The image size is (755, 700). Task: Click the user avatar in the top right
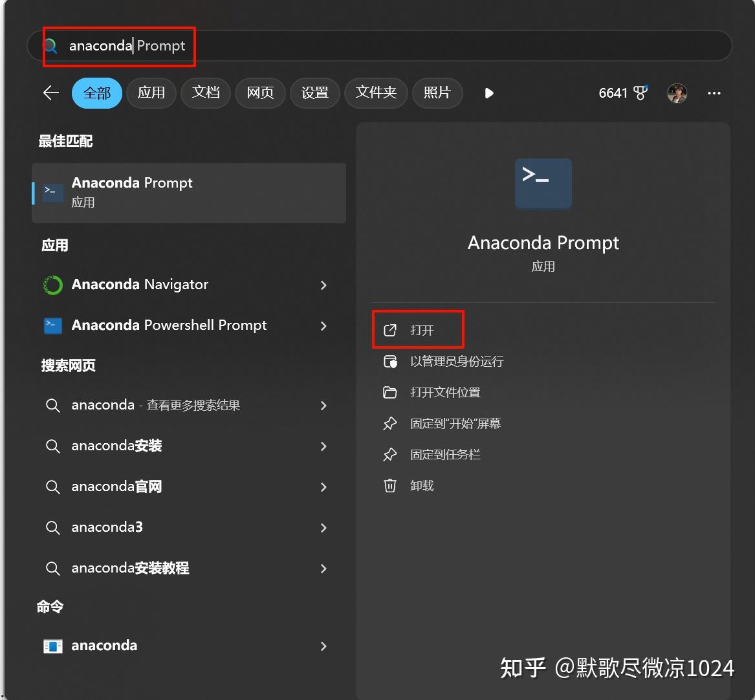pos(677,93)
